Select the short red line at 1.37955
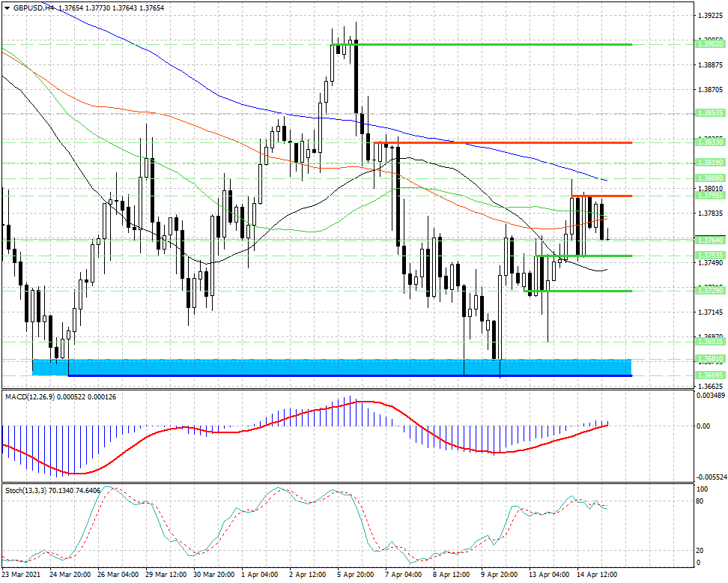Image resolution: width=728 pixels, height=583 pixels. [x=601, y=196]
